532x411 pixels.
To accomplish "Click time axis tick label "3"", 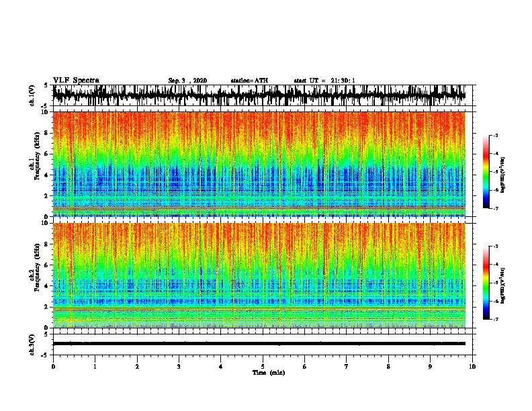I will 179,367.
